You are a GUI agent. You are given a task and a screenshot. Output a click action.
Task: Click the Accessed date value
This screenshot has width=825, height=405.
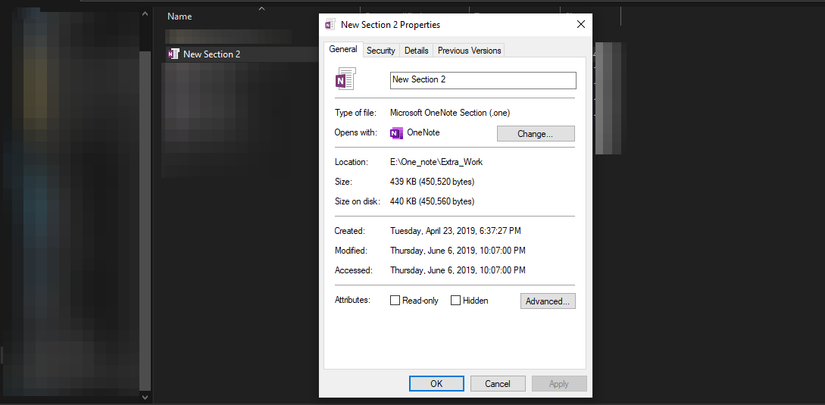[x=458, y=270]
